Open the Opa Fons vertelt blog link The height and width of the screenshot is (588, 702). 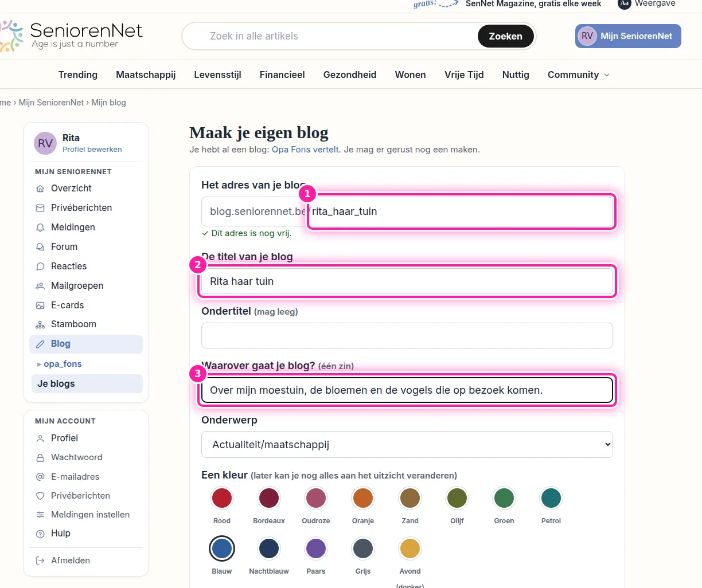306,150
